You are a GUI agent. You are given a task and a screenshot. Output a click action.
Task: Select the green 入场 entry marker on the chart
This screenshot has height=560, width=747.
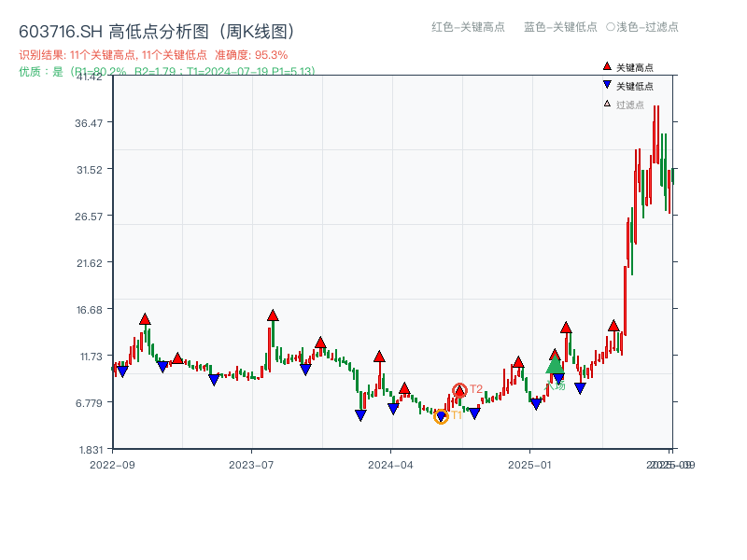tap(555, 368)
